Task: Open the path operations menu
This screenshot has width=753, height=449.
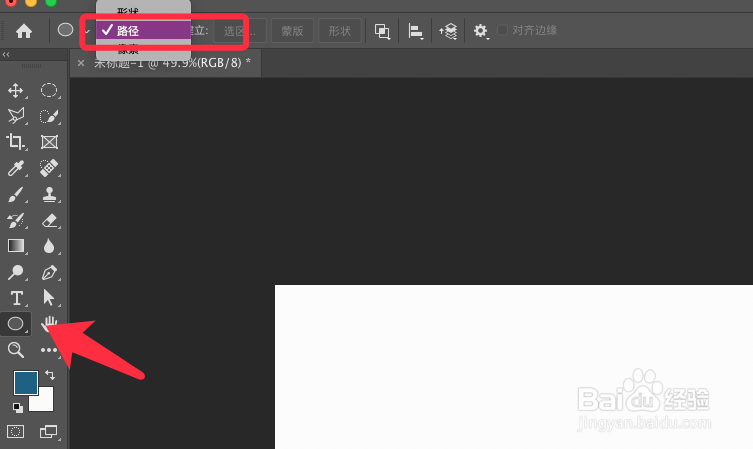Action: tap(382, 31)
